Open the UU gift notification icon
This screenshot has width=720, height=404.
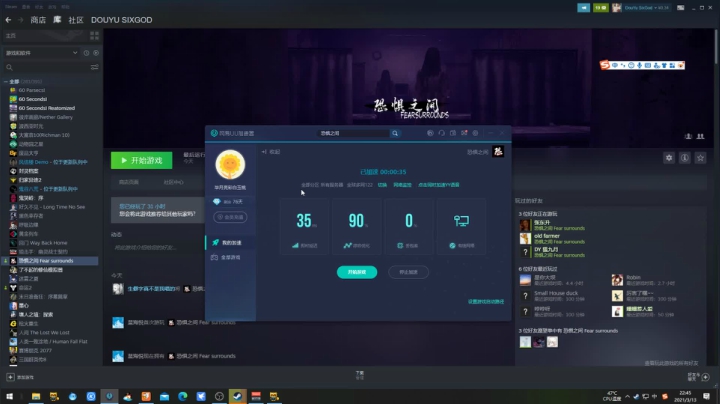click(464, 133)
